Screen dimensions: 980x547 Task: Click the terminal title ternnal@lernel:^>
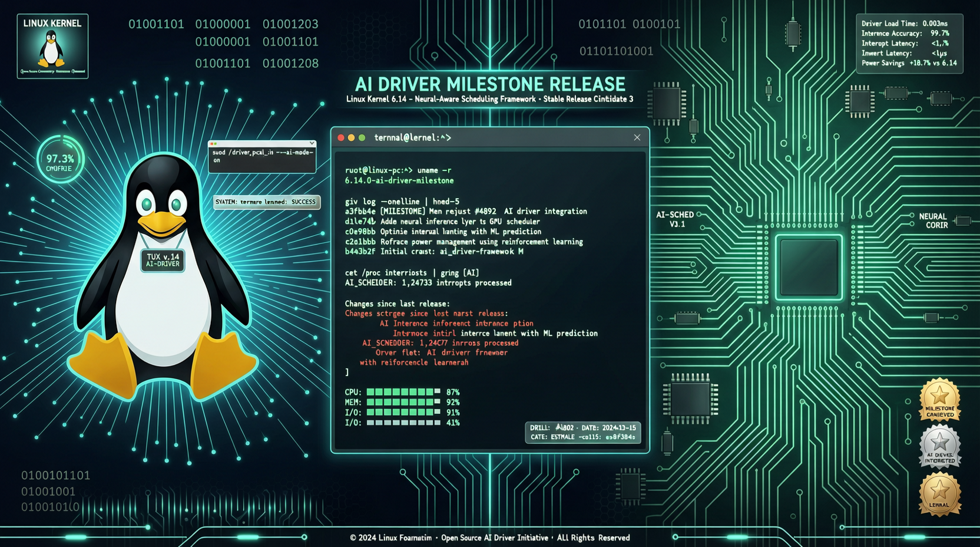[413, 138]
